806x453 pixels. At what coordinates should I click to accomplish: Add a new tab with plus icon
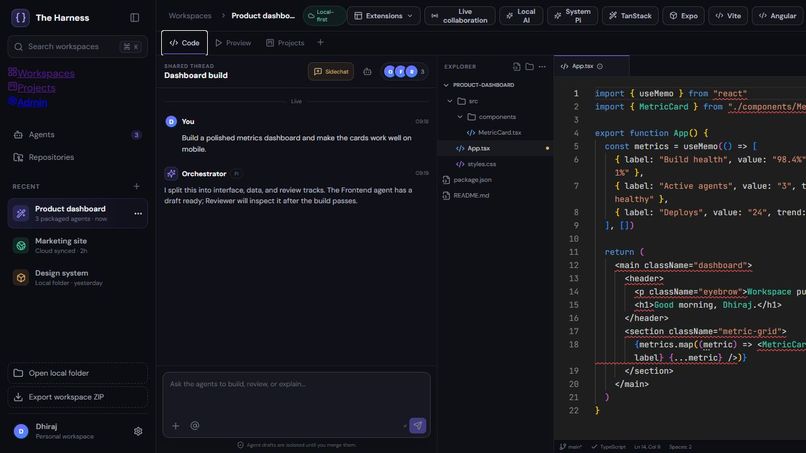point(320,43)
